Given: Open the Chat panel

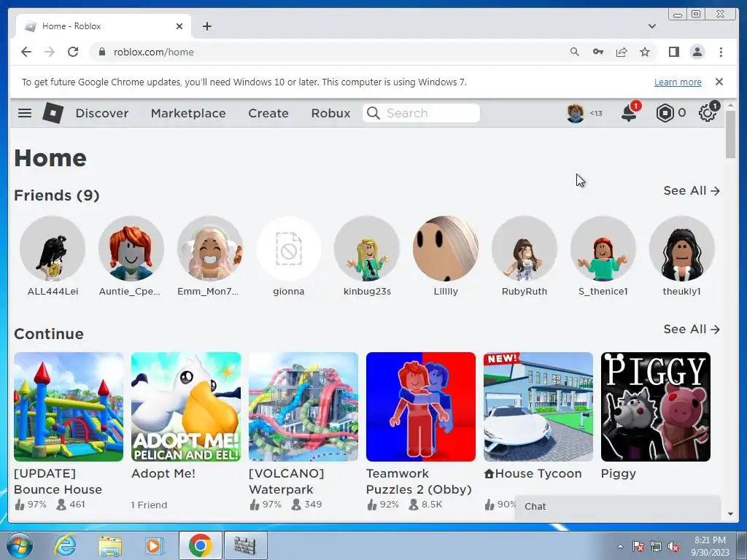Looking at the screenshot, I should pyautogui.click(x=617, y=507).
